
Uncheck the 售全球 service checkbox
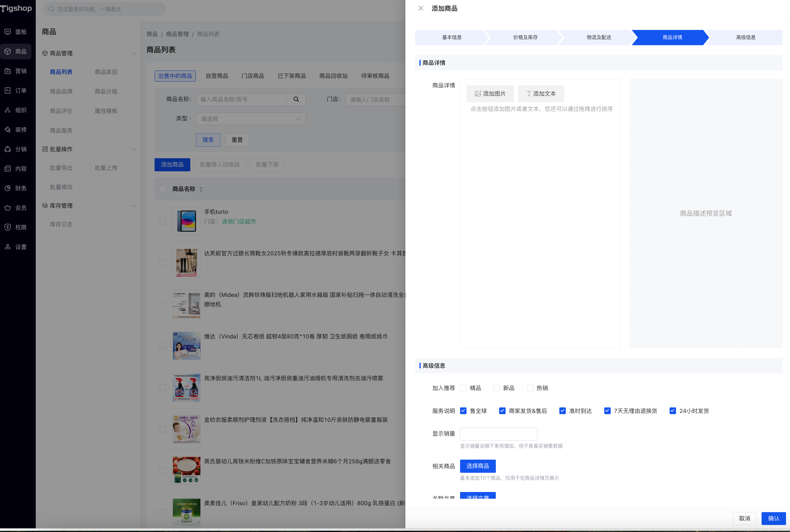click(463, 410)
